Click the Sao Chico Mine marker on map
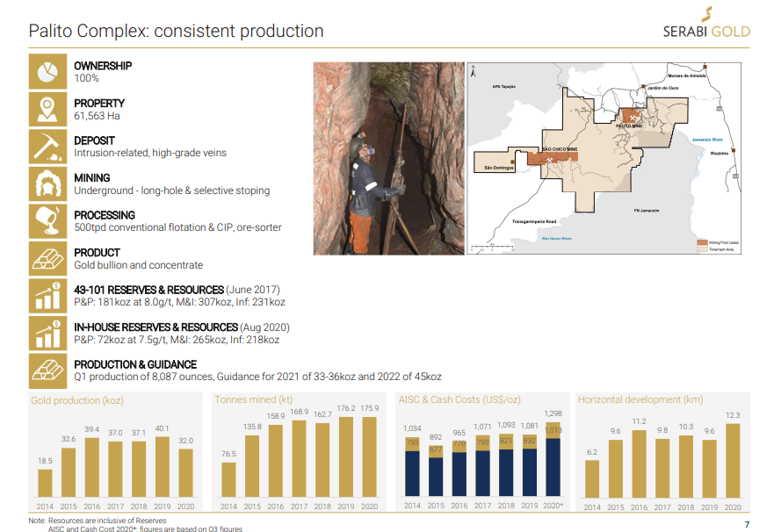 point(549,161)
